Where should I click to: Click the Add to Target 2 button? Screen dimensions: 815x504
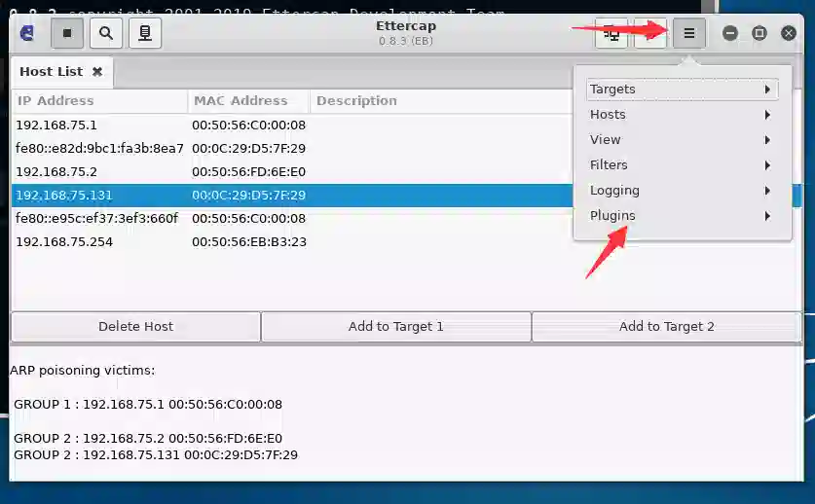[x=666, y=326]
